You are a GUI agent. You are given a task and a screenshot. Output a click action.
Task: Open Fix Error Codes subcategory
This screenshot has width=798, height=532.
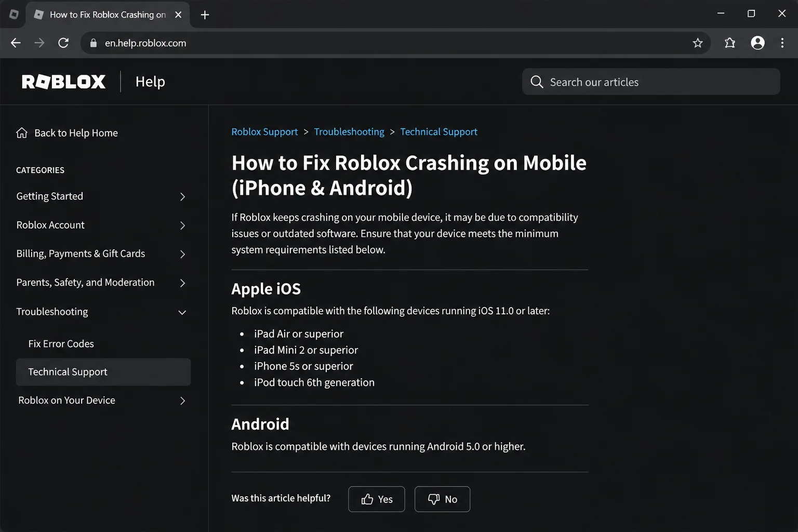point(61,344)
